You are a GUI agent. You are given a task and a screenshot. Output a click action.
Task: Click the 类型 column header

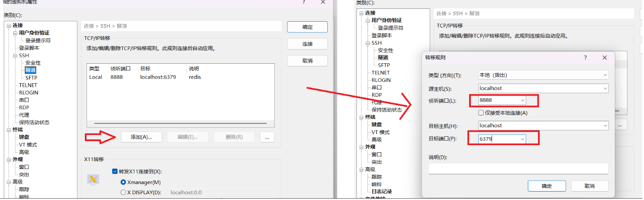click(x=95, y=69)
